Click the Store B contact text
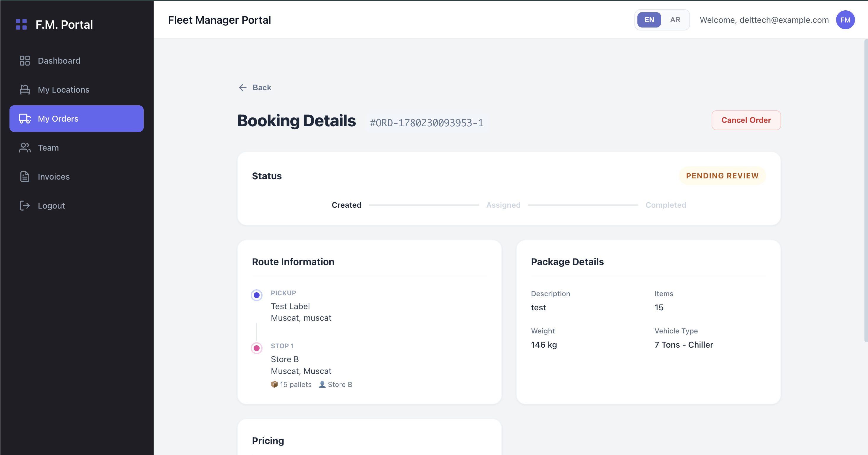The height and width of the screenshot is (455, 868). tap(340, 385)
